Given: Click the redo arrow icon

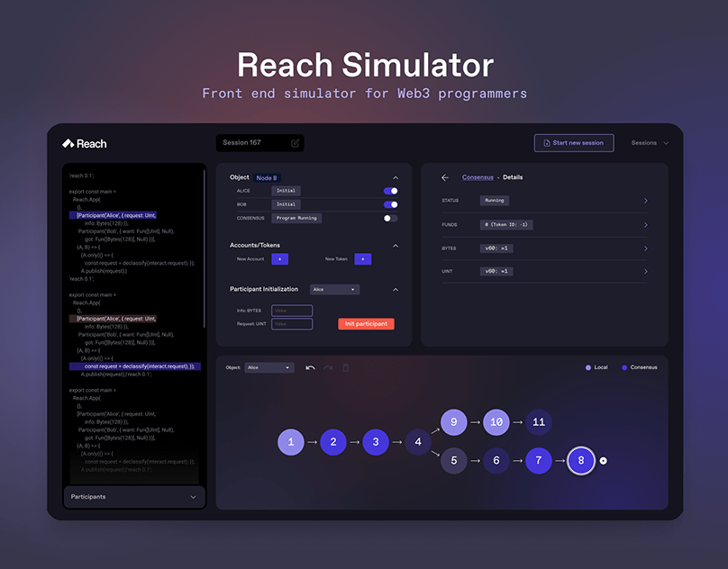Looking at the screenshot, I should pos(328,368).
